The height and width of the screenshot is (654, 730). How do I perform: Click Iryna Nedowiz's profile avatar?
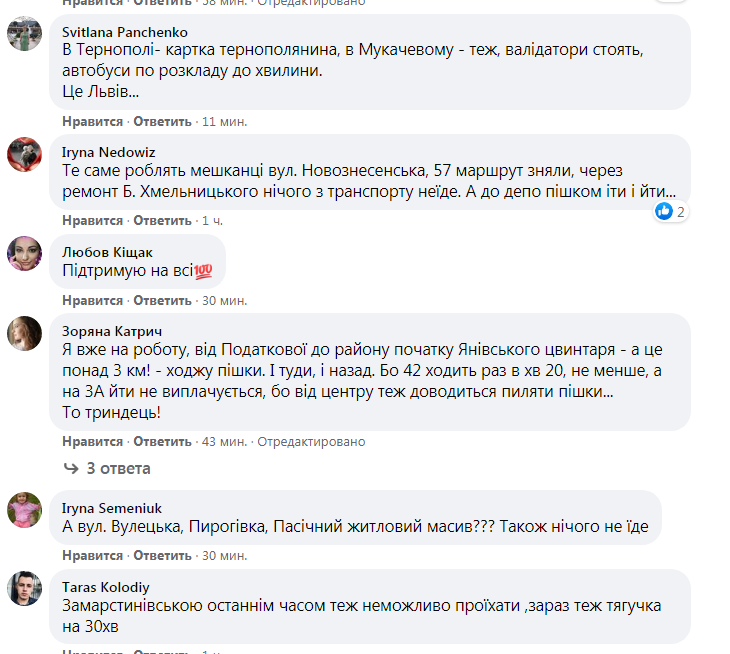(x=24, y=154)
